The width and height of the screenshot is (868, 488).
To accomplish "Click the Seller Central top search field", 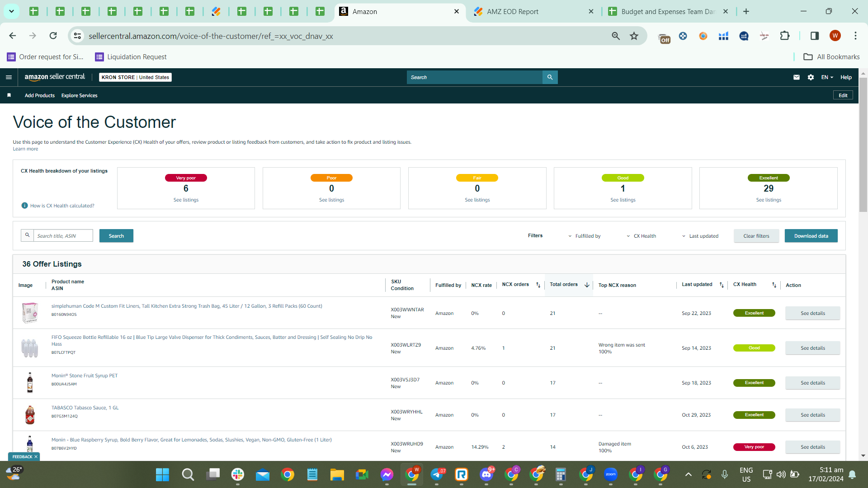I will pyautogui.click(x=475, y=77).
